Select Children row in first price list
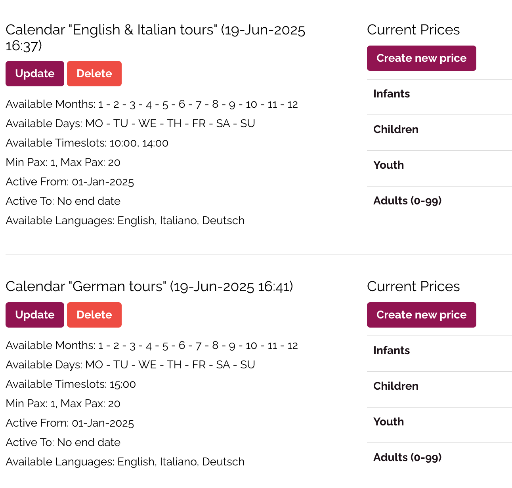 pyautogui.click(x=439, y=133)
